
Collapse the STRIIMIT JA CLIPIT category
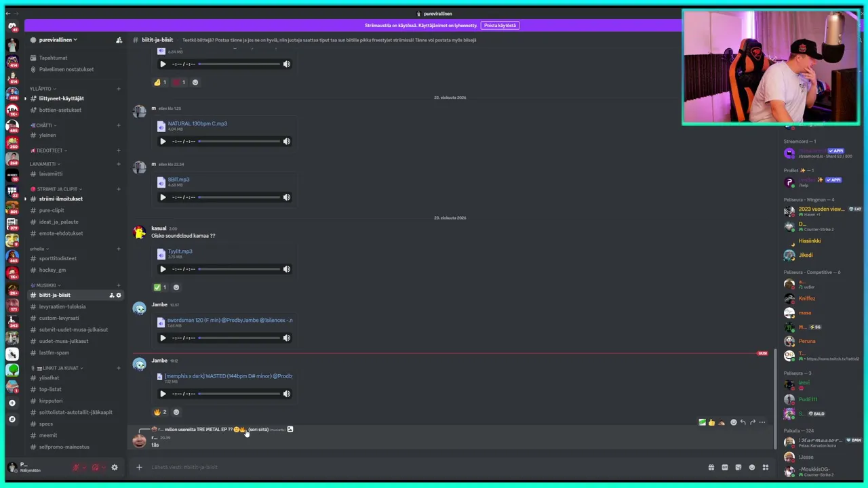[58, 189]
